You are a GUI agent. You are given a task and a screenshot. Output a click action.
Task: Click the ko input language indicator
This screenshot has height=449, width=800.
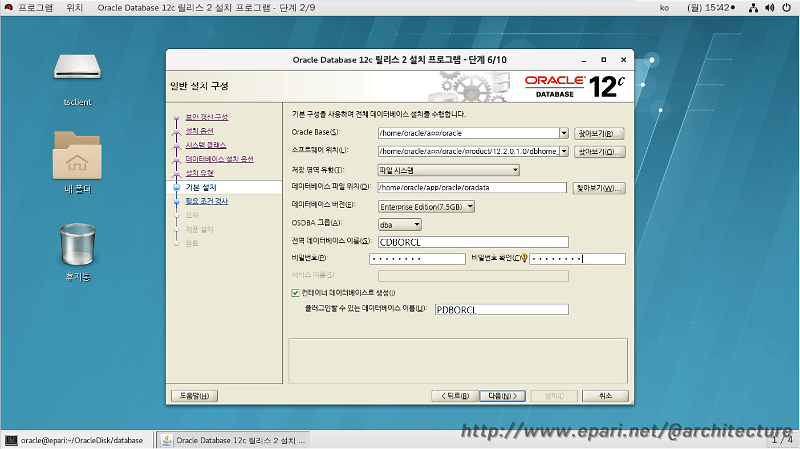pos(664,8)
